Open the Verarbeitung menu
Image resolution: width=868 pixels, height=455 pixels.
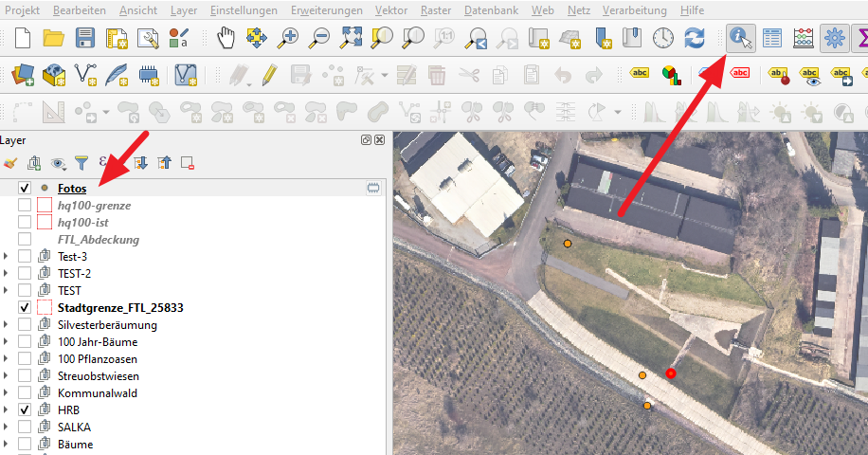click(x=635, y=10)
